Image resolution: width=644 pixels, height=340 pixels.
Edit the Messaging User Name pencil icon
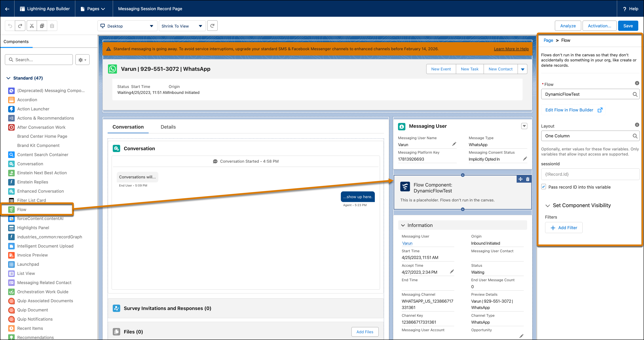pyautogui.click(x=454, y=144)
